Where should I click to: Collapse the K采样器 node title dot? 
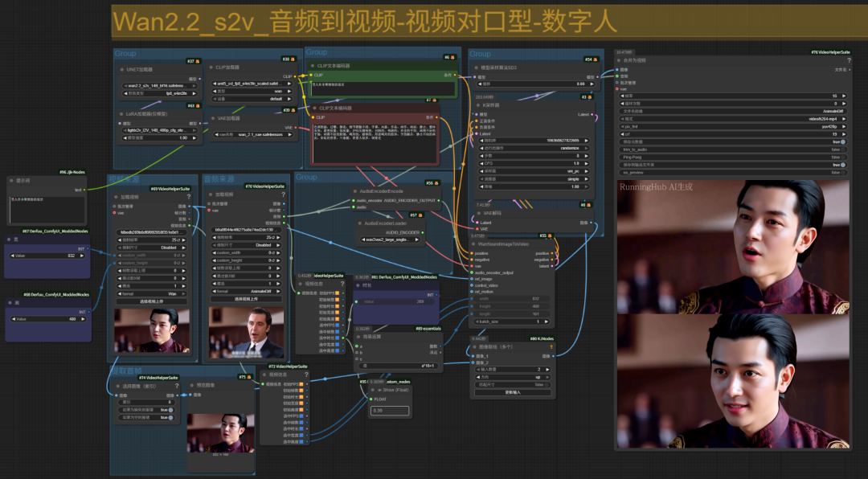477,105
